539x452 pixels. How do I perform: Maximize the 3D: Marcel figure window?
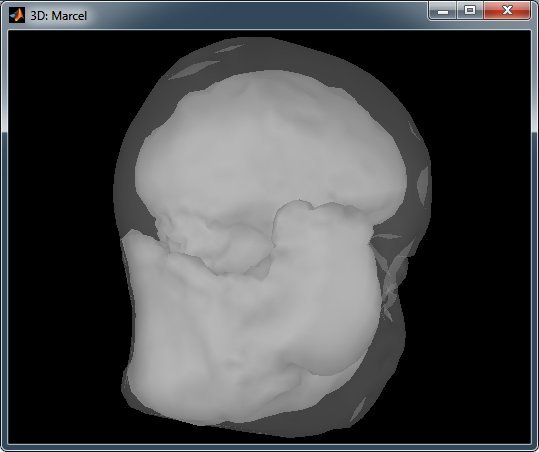point(470,11)
